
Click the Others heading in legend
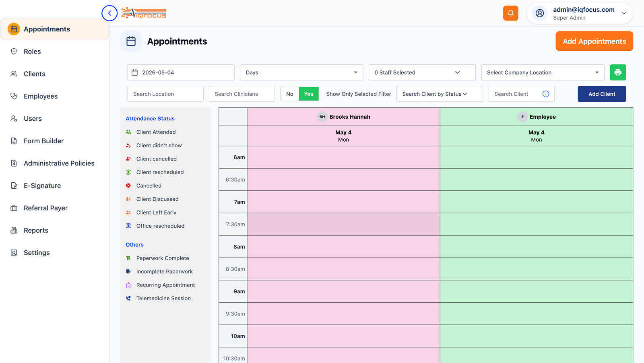coord(134,245)
